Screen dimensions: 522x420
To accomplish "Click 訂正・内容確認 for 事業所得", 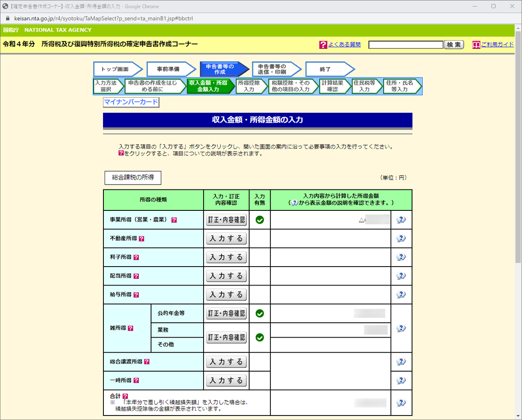I will pos(227,220).
